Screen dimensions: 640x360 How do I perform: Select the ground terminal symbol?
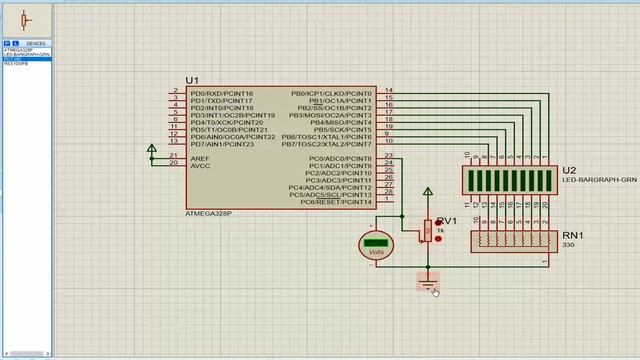[428, 282]
